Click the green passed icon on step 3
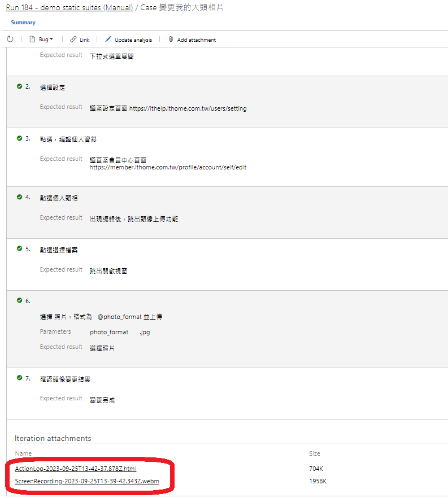The height and width of the screenshot is (498, 448). pos(19,138)
